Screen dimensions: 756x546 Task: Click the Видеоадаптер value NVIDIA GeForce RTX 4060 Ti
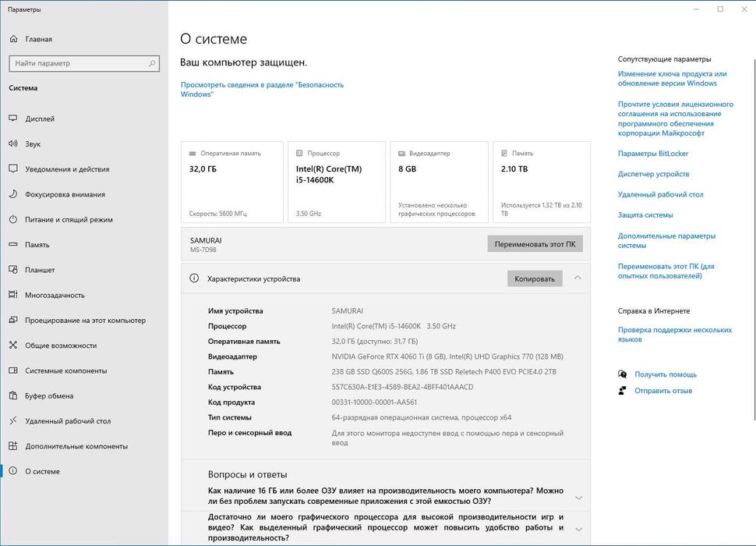click(x=447, y=356)
